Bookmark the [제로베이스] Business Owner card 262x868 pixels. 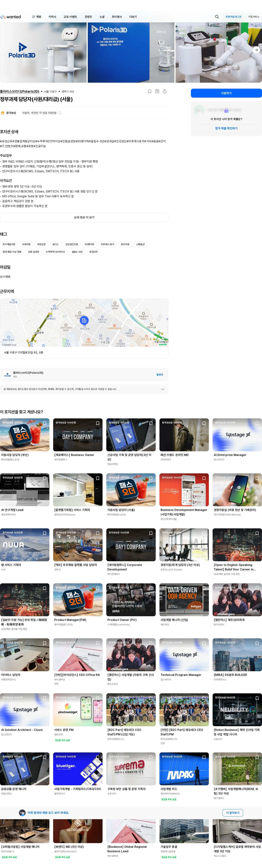click(98, 423)
